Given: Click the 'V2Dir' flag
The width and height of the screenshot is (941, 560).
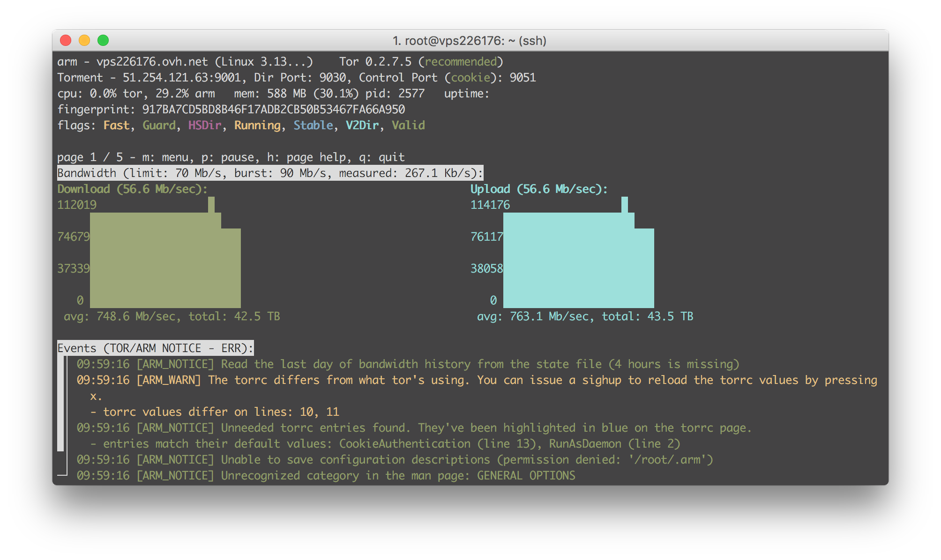Looking at the screenshot, I should tap(362, 125).
